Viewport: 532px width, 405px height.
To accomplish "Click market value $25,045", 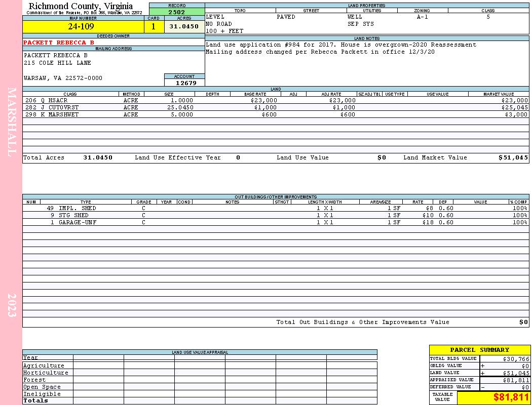I will [515, 107].
